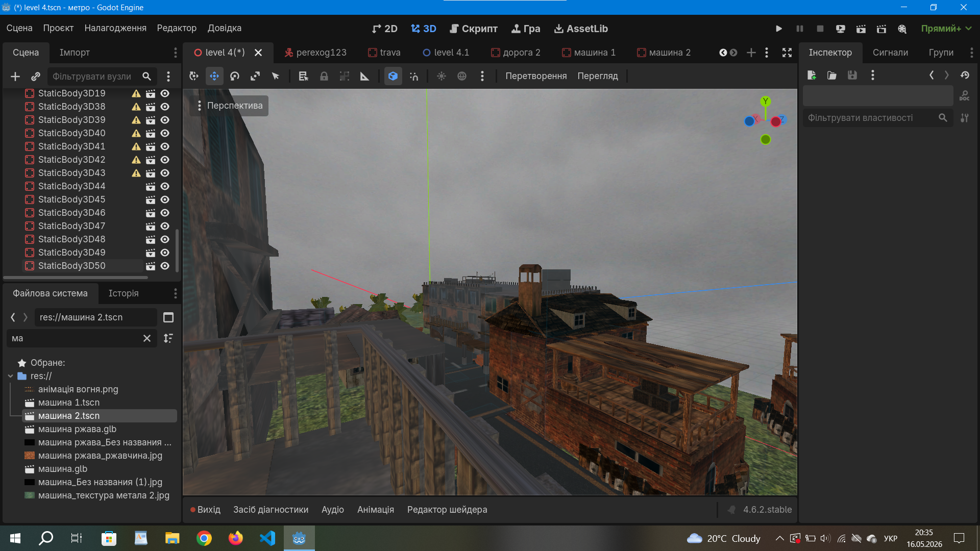The height and width of the screenshot is (551, 980).
Task: Click the remote deploy monitor icon
Action: 841,29
